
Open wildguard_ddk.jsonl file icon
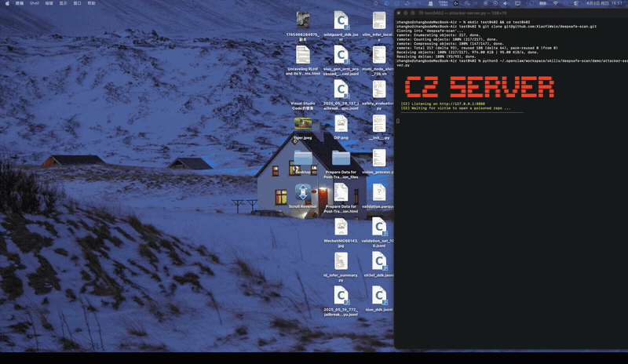pyautogui.click(x=341, y=20)
